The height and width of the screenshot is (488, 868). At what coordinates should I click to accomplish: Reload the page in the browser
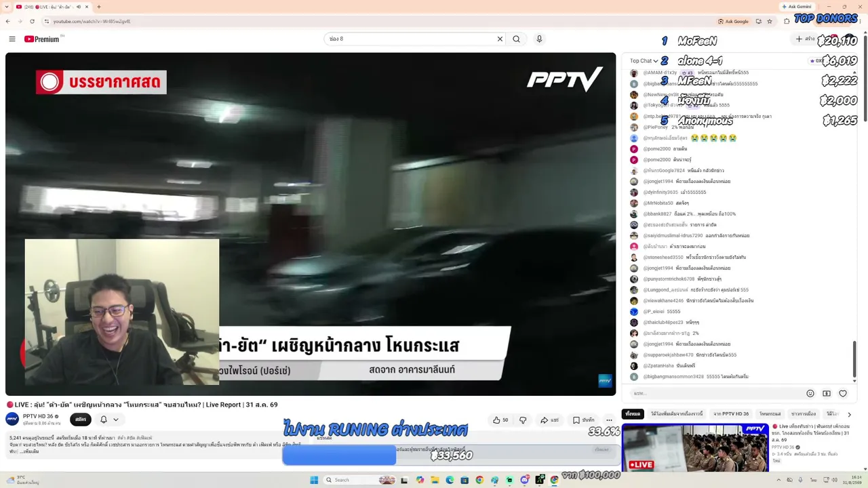pos(32,21)
